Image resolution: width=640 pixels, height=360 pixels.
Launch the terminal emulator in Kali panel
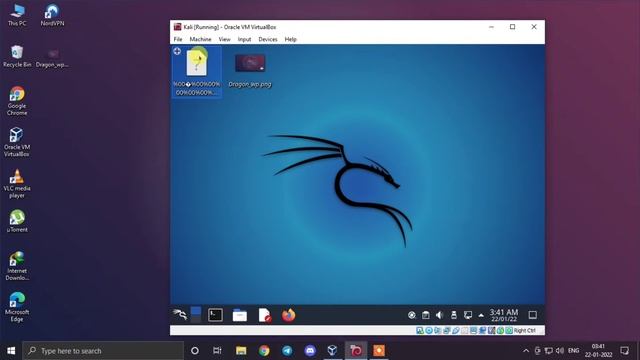point(215,315)
